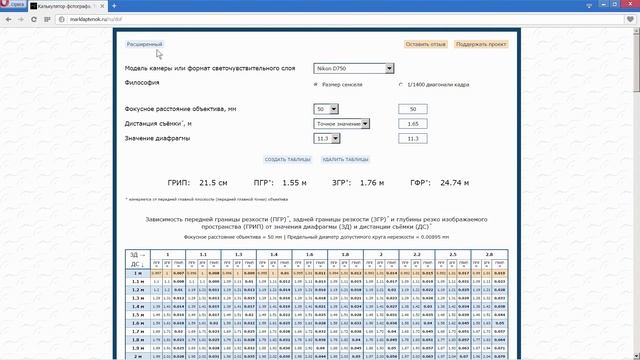Image resolution: width=640 pixels, height=360 pixels.
Task: Click the aperture column header 1.1
Action: [x=203, y=254]
